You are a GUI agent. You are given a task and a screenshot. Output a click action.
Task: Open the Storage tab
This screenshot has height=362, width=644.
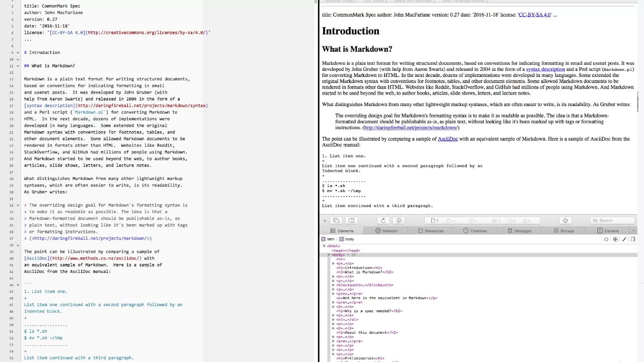click(563, 231)
